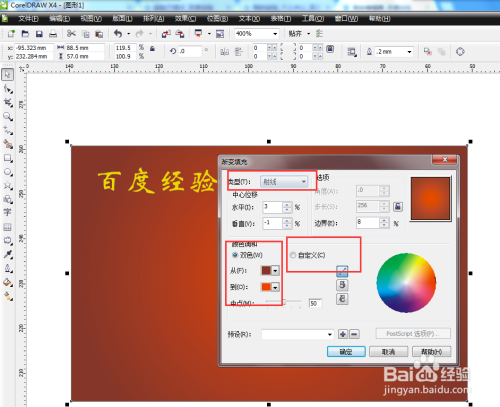Click the gradient preview thumbnail

pos(430,198)
